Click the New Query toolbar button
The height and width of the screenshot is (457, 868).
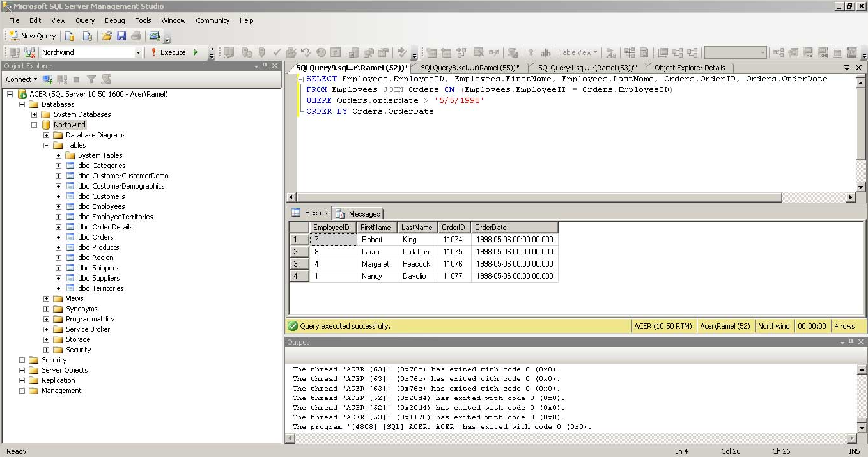click(x=33, y=36)
